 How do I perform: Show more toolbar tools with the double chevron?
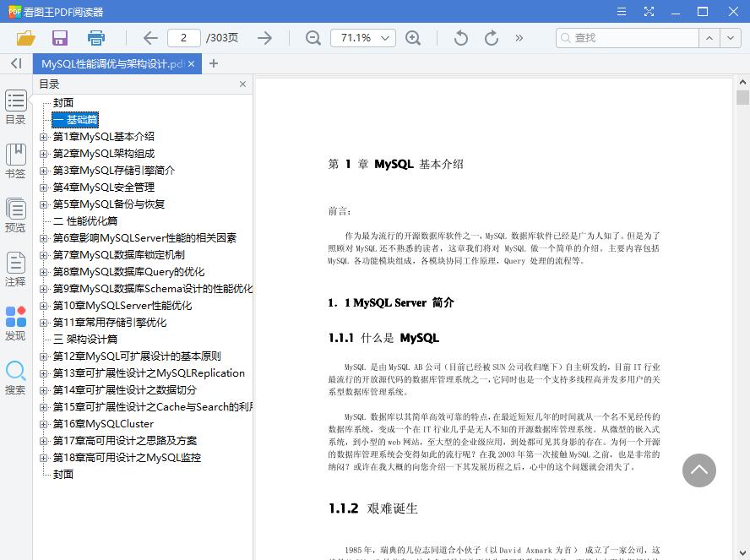pos(519,38)
